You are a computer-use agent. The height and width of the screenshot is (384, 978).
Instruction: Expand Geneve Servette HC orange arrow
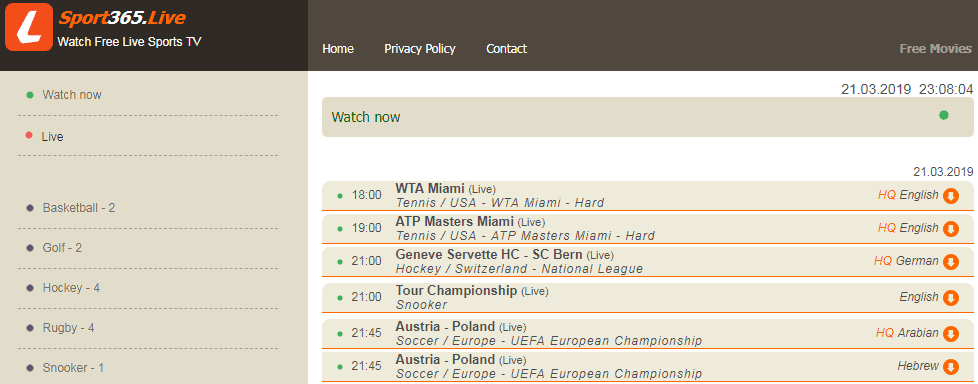[x=951, y=262]
